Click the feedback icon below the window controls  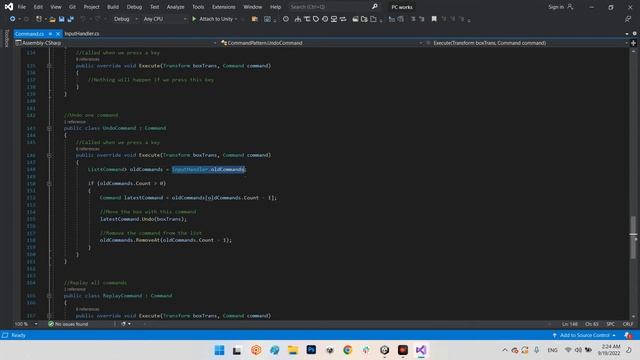click(628, 19)
